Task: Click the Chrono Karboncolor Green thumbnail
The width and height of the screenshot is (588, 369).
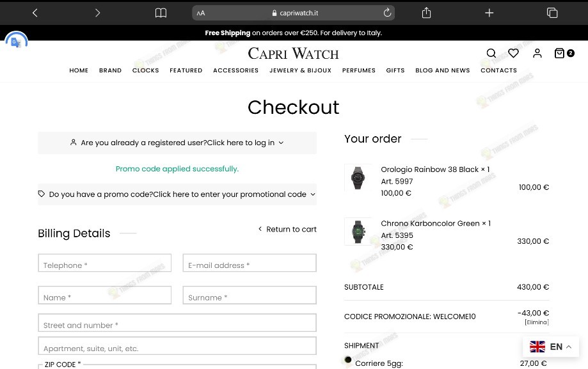Action: [x=358, y=232]
